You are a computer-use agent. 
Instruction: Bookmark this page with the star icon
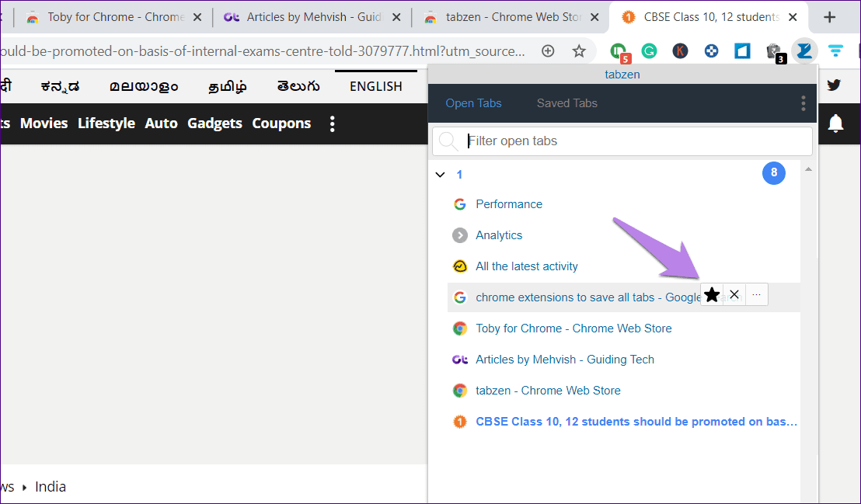click(579, 51)
